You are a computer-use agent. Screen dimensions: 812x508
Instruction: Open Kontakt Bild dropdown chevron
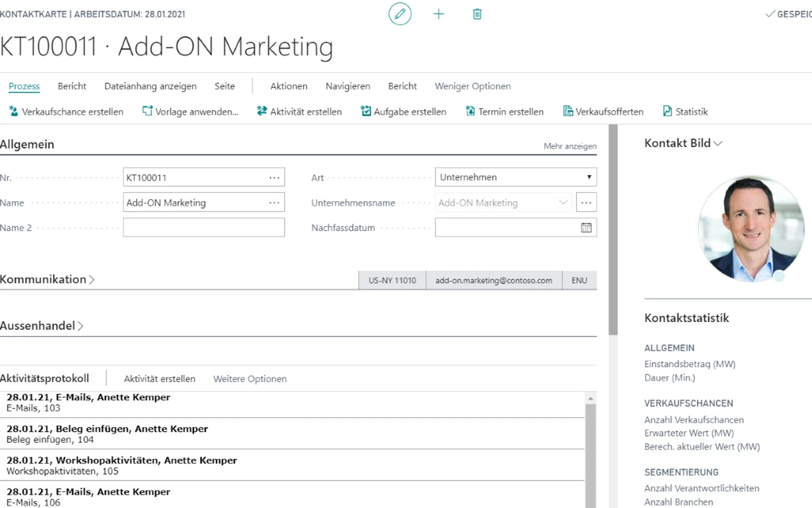coord(718,144)
